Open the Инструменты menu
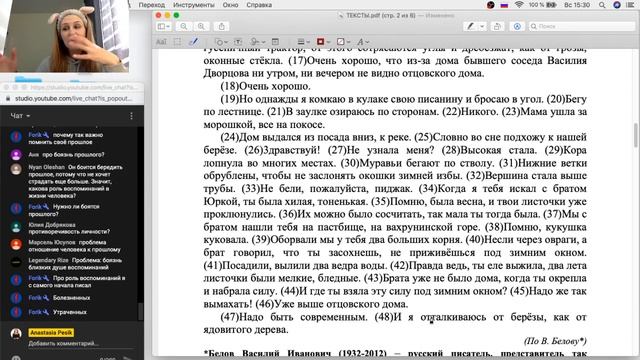This screenshot has width=640, height=360. (193, 5)
